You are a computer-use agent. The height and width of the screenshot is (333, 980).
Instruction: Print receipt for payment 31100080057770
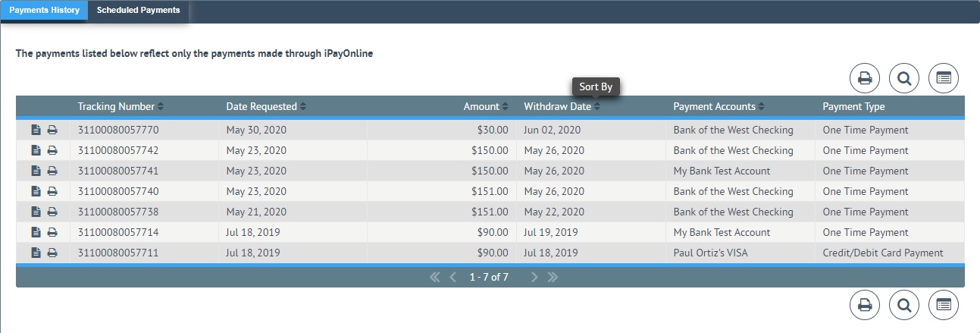point(52,130)
